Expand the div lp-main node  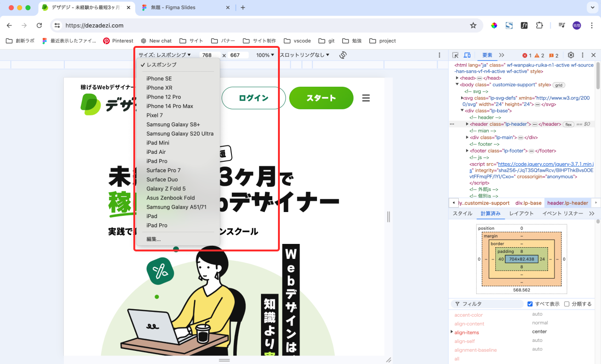pyautogui.click(x=467, y=137)
